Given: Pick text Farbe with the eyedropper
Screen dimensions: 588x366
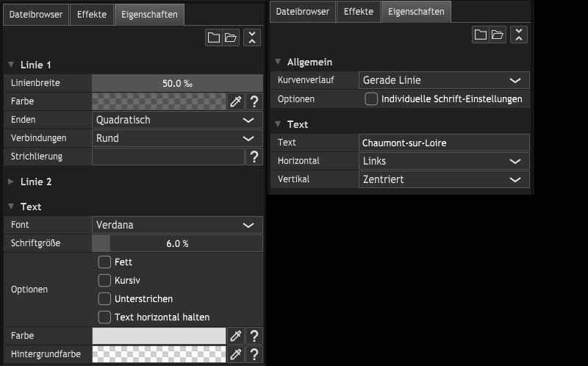Looking at the screenshot, I should coord(236,336).
